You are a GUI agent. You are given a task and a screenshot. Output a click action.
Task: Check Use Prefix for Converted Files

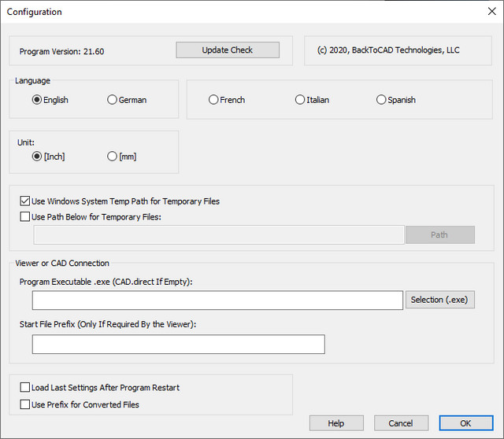pos(25,405)
